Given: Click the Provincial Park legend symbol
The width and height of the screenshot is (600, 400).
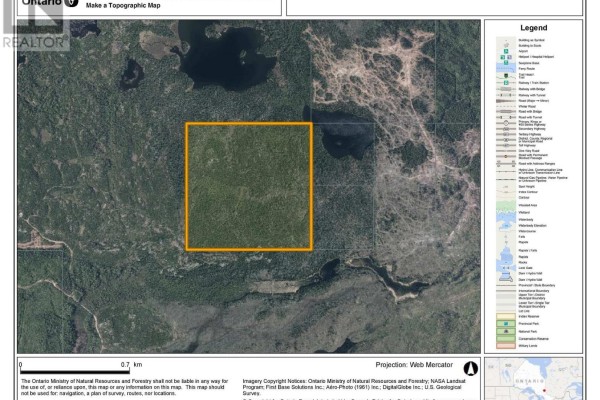Looking at the screenshot, I should point(506,323).
